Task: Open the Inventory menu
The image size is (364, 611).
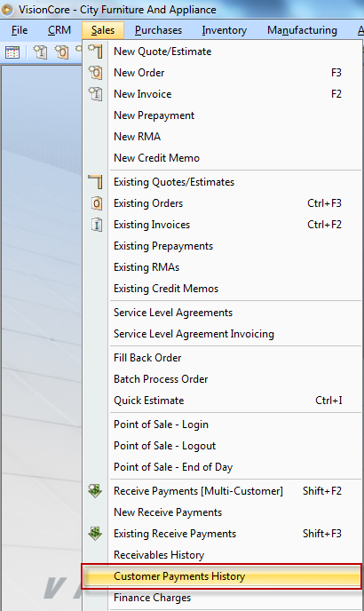Action: point(224,30)
